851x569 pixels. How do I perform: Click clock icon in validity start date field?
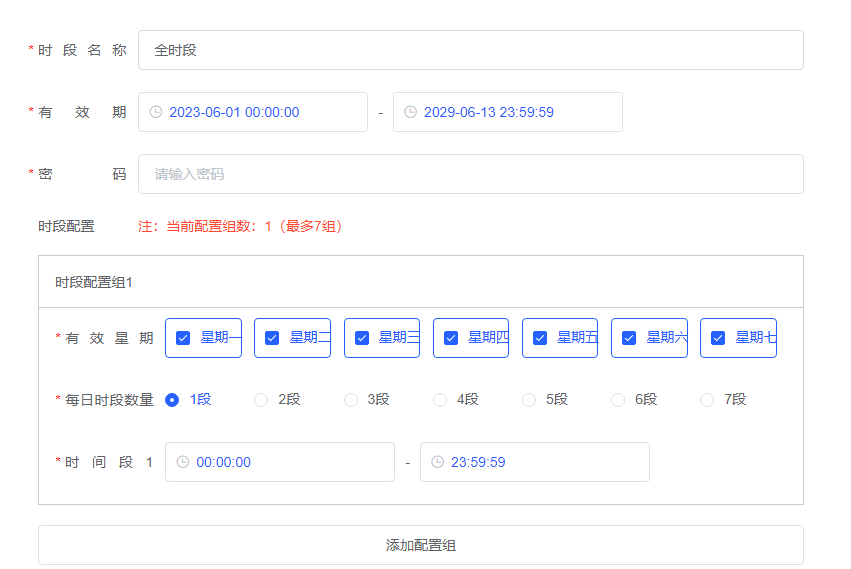click(156, 112)
